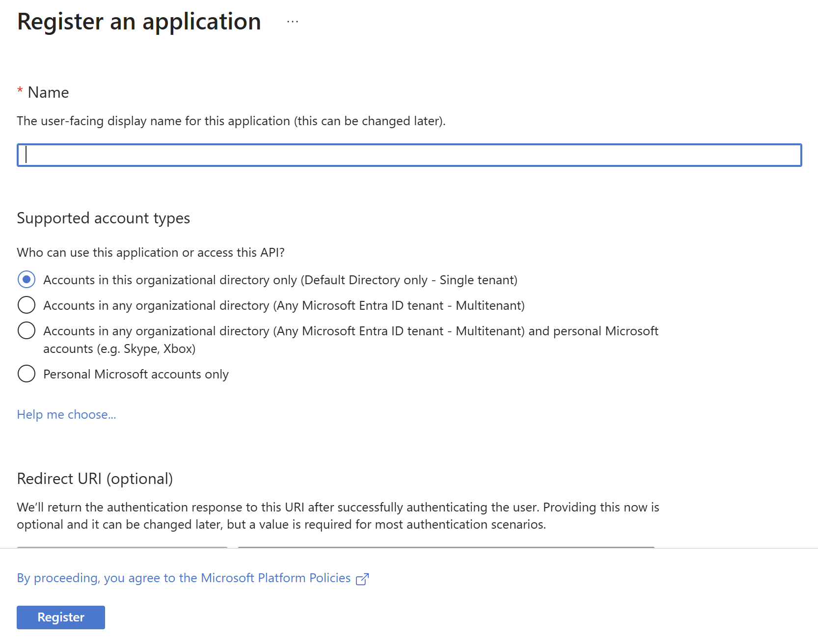
Task: Click the Redirect URI value field edge
Action: pos(446,547)
